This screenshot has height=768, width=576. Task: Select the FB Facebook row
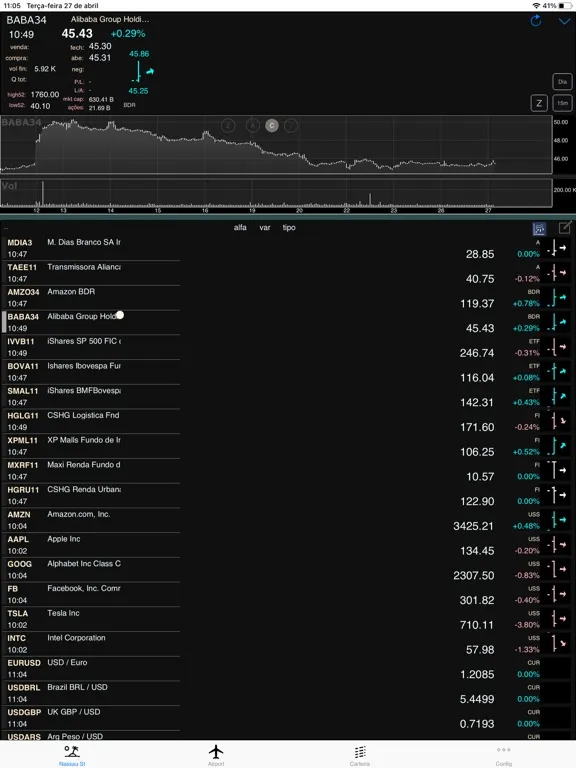[x=288, y=595]
